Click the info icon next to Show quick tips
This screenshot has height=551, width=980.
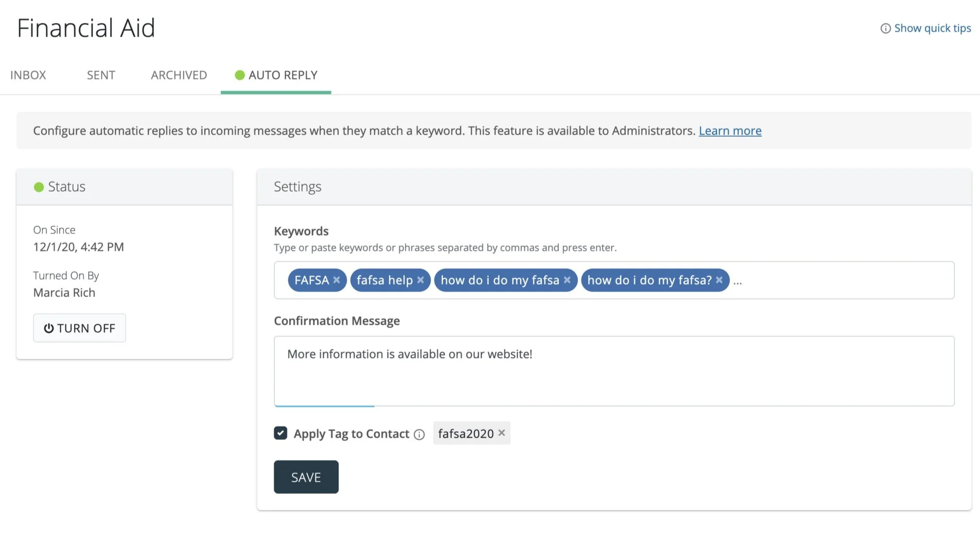pyautogui.click(x=885, y=28)
